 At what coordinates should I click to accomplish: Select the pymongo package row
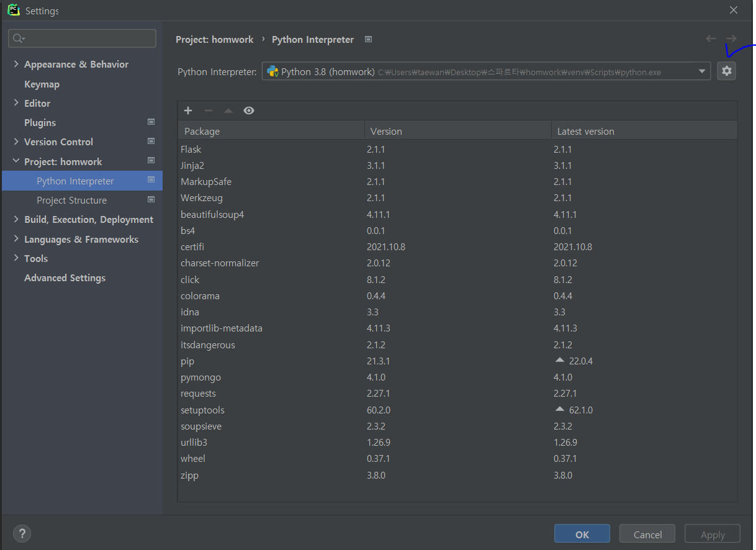coord(457,377)
